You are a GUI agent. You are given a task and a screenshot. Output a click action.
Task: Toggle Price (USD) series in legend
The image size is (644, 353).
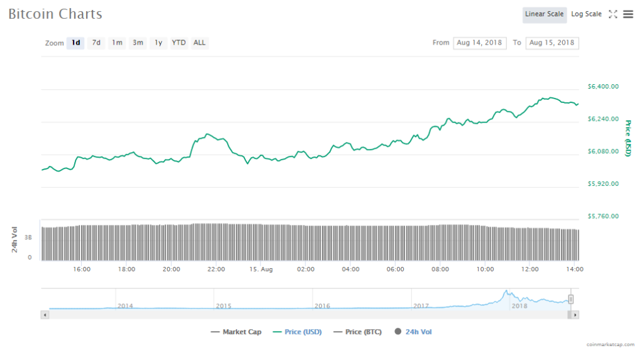[x=297, y=332]
